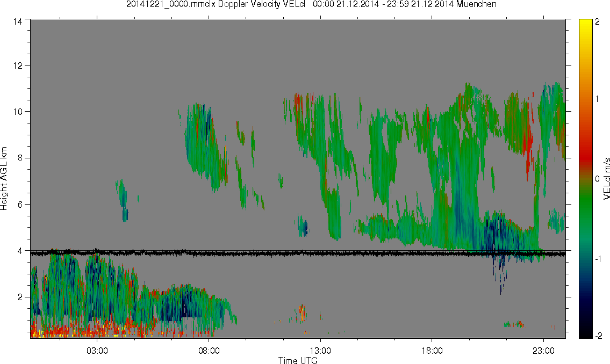
Task: Click the colorbar label 'VELcl m/s'
Action: pyautogui.click(x=606, y=179)
